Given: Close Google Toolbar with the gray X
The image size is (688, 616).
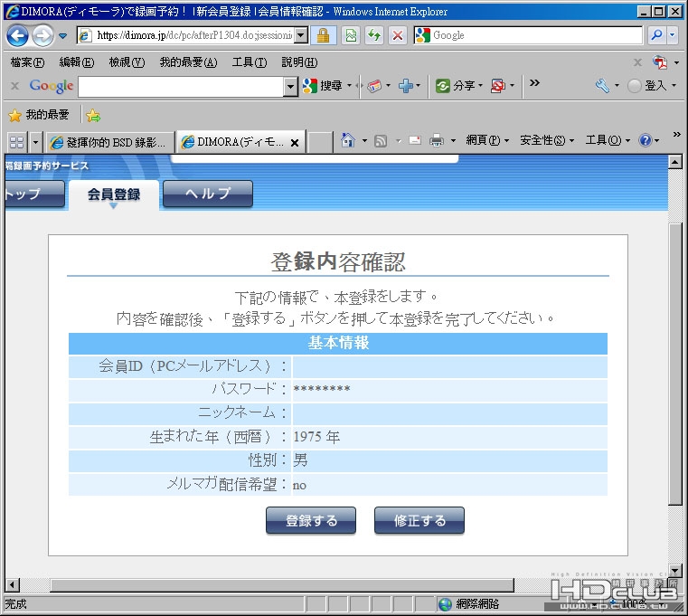Looking at the screenshot, I should [14, 86].
